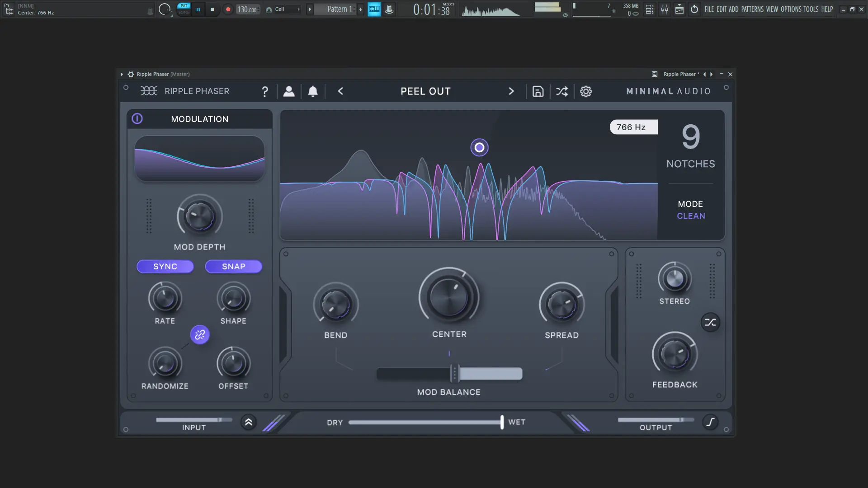Open the PEEL OUT preset name

tap(425, 91)
